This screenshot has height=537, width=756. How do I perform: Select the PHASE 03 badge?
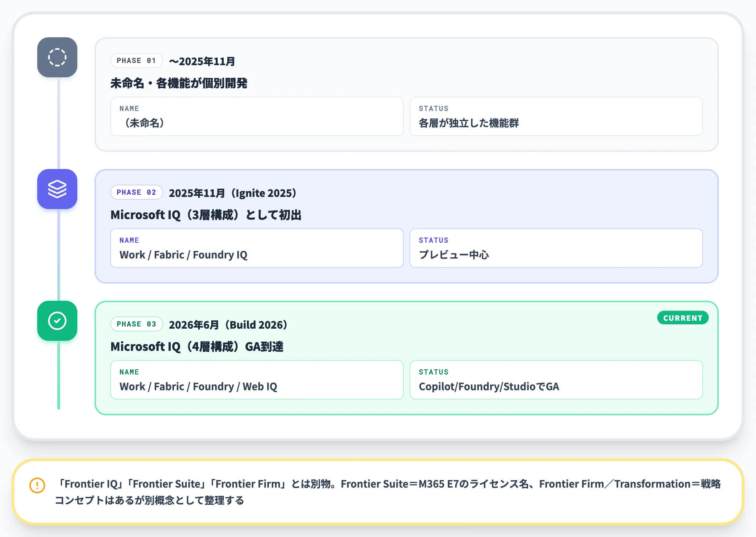[136, 324]
